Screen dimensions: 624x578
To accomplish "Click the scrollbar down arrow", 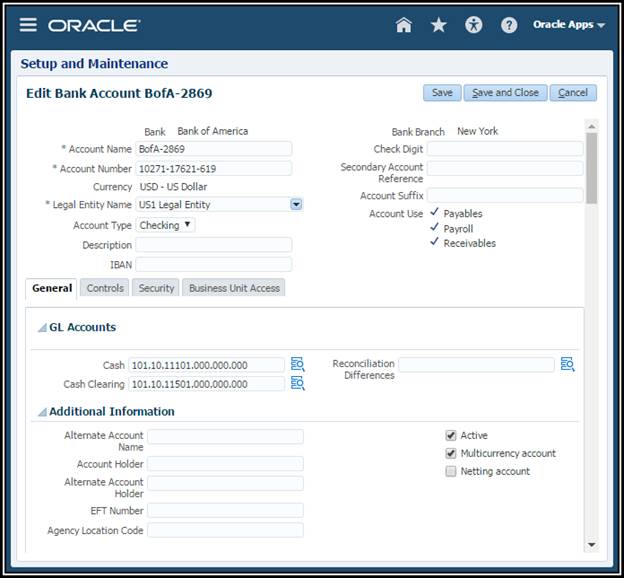I will (x=592, y=545).
